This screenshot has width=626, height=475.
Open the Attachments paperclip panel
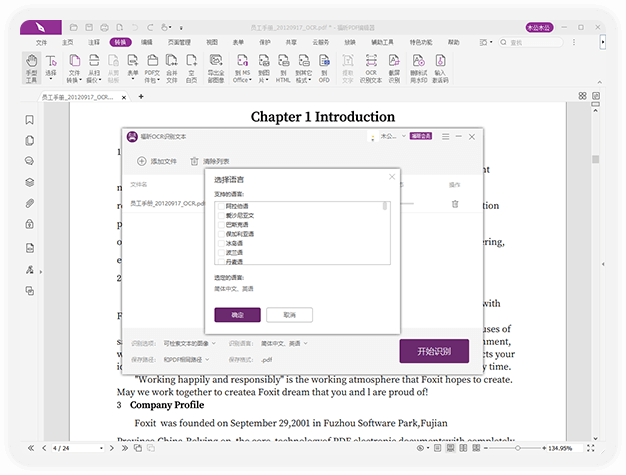30,203
